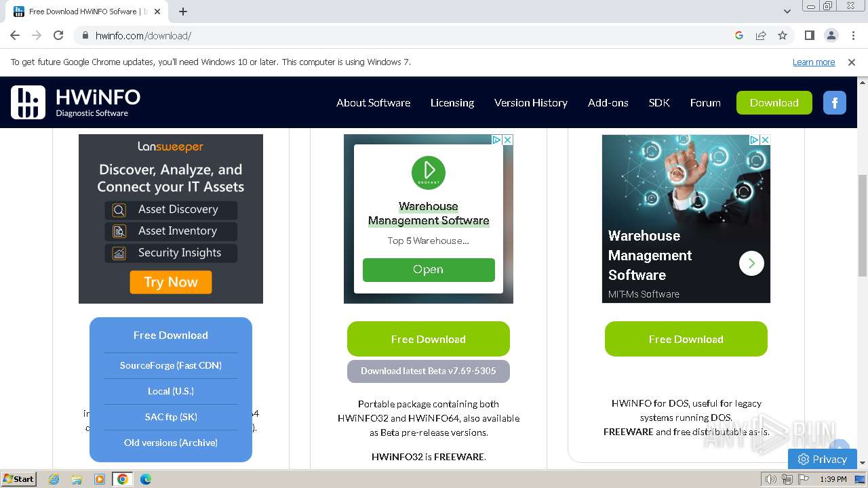The width and height of the screenshot is (868, 488).
Task: Click blue Free Download dropdown header
Action: click(x=171, y=335)
